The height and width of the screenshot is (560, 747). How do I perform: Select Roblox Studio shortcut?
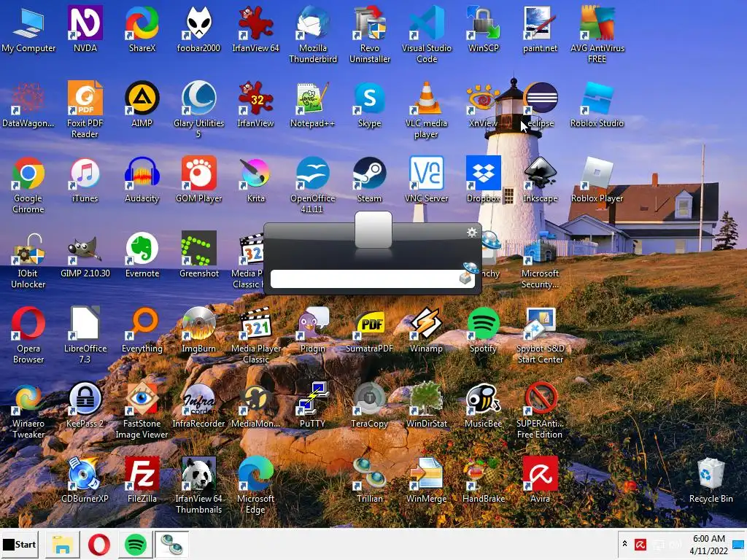[597, 104]
